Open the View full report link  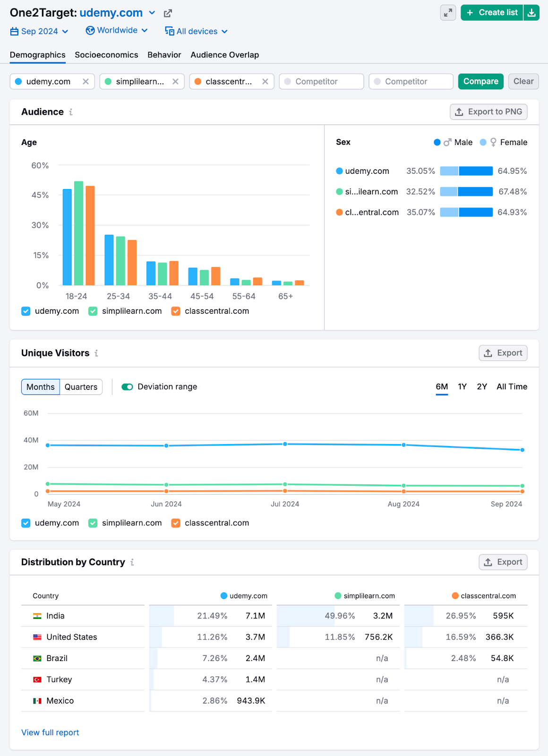(x=50, y=732)
